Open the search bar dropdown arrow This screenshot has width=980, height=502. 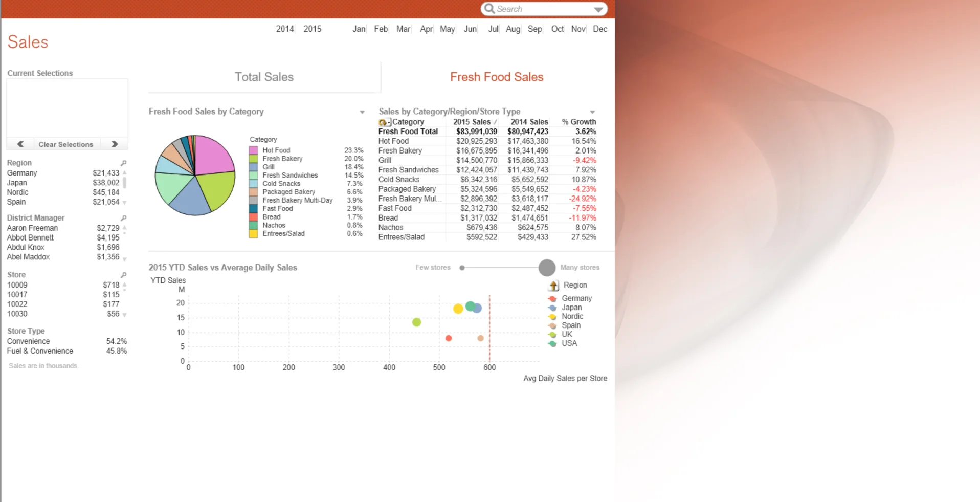point(598,9)
